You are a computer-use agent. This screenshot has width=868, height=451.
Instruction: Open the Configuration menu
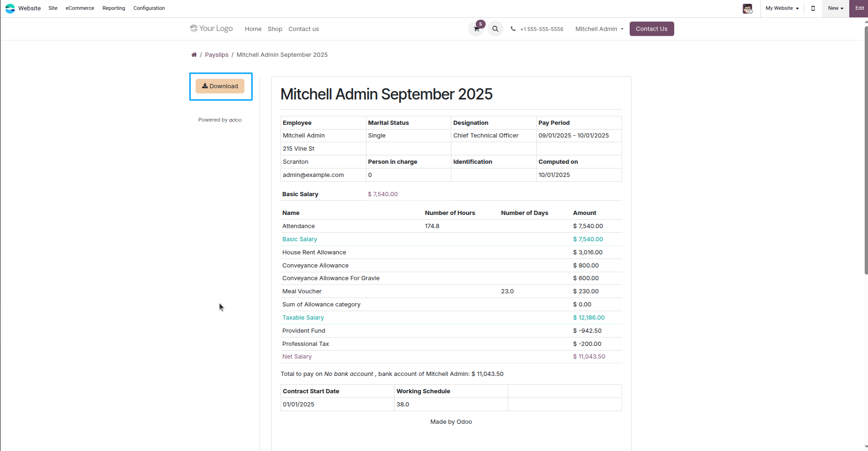[149, 8]
